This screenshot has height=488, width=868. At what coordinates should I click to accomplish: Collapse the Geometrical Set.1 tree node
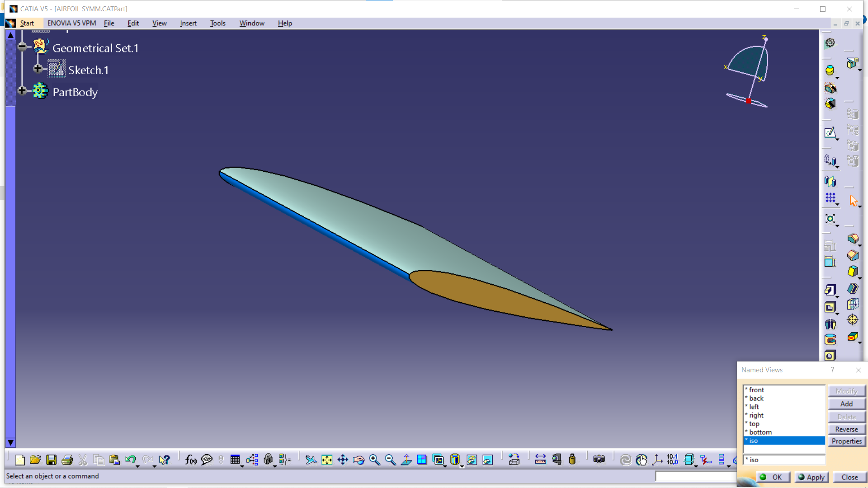[x=22, y=47]
